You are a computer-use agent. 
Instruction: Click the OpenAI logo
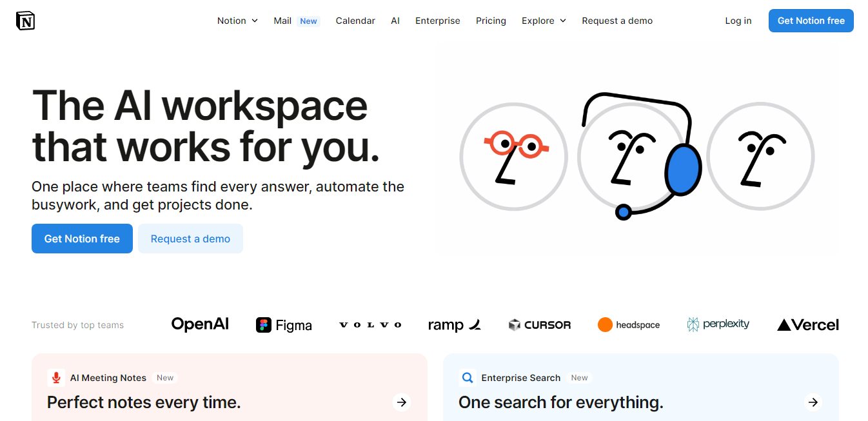coord(200,324)
